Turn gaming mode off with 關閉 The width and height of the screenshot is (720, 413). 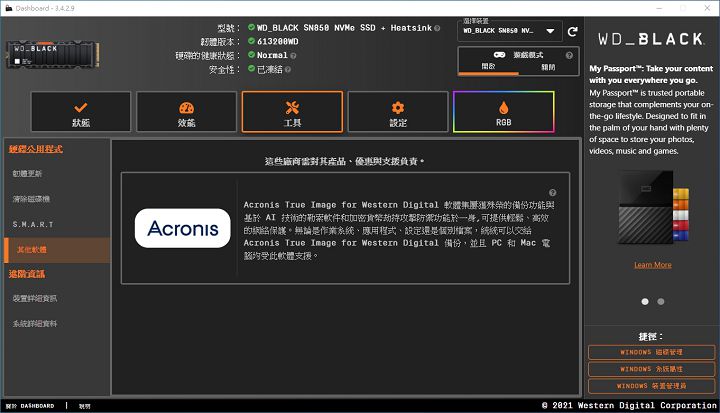548,67
